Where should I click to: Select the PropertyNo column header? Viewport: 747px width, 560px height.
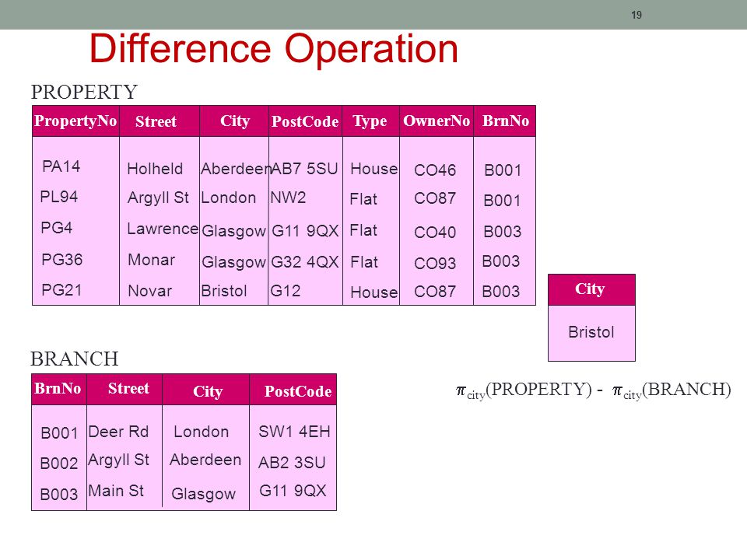click(75, 121)
